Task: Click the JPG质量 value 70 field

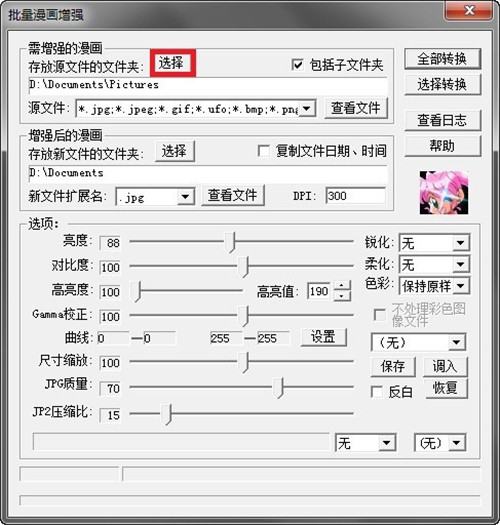Action: 110,388
